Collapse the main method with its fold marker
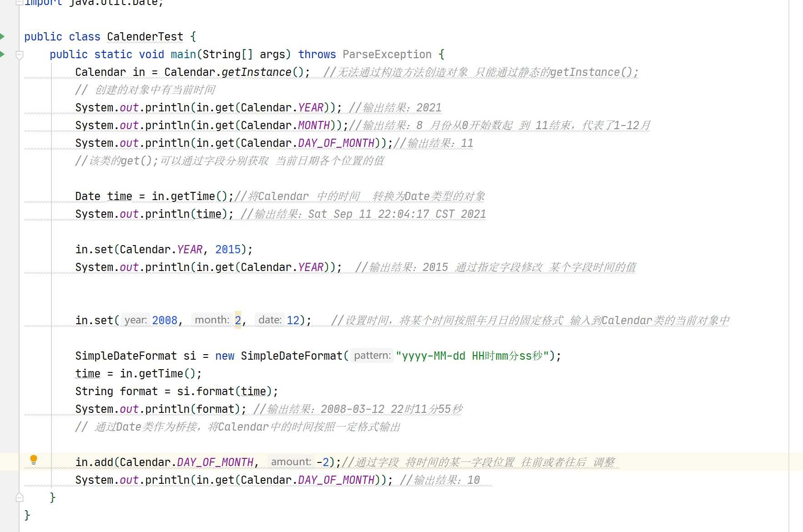The height and width of the screenshot is (532, 803). (x=20, y=55)
